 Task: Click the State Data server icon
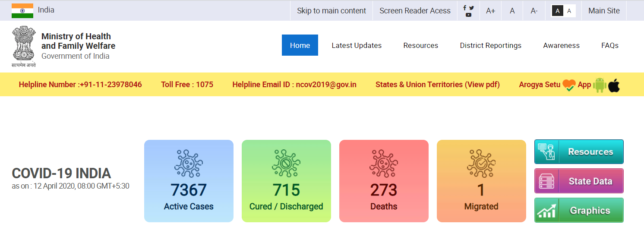(x=546, y=181)
